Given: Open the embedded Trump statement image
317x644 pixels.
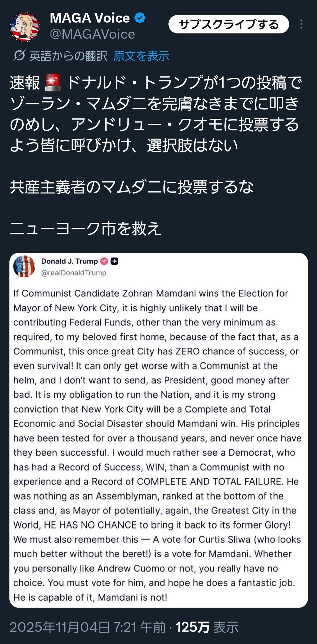Looking at the screenshot, I should click(158, 440).
